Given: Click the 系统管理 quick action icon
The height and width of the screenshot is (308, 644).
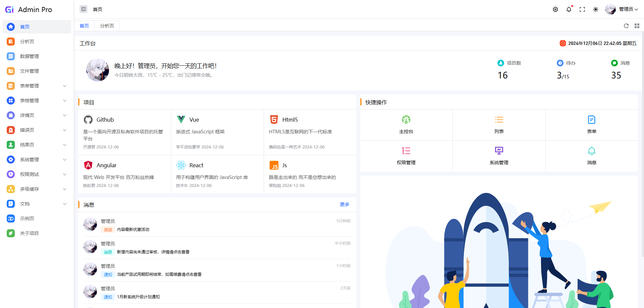Looking at the screenshot, I should click(x=499, y=151).
